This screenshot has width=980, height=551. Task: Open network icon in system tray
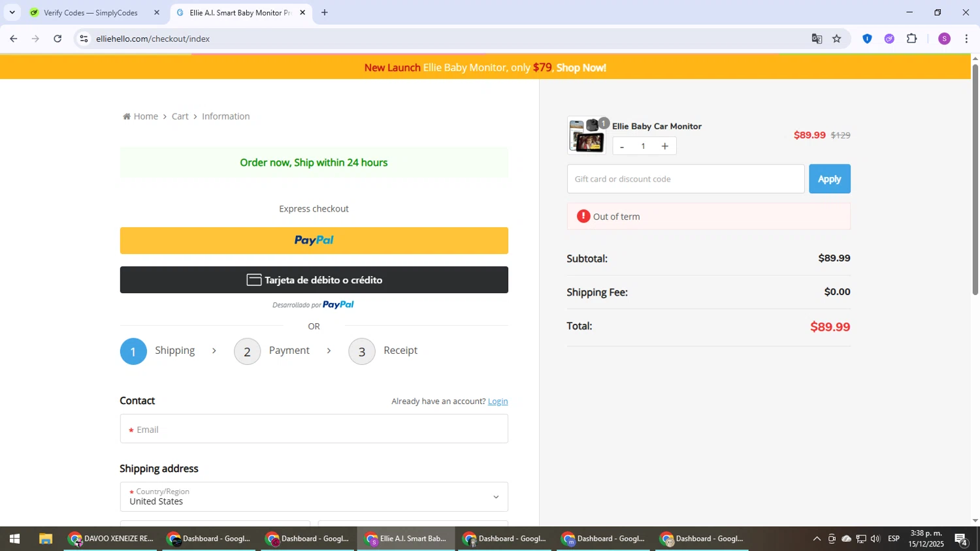pyautogui.click(x=861, y=539)
